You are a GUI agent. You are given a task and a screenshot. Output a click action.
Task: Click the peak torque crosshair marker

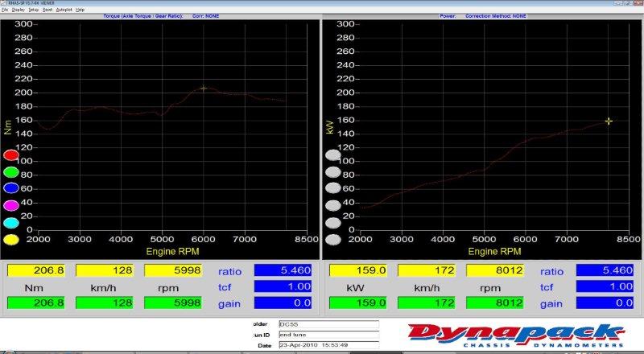click(204, 88)
